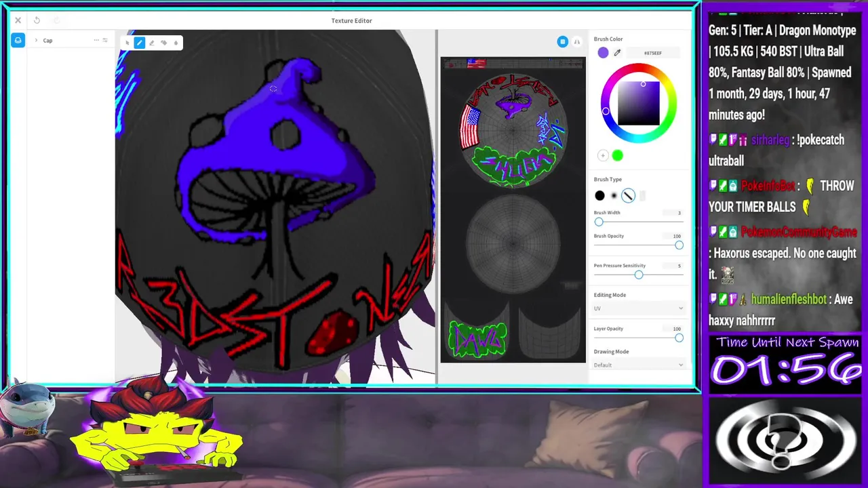Click the UV texture map preview
Screen dimensions: 868x488
(513, 210)
